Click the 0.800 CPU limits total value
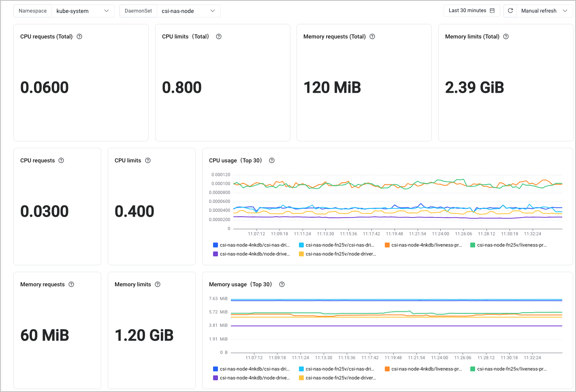Image resolution: width=576 pixels, height=392 pixels. pos(182,87)
